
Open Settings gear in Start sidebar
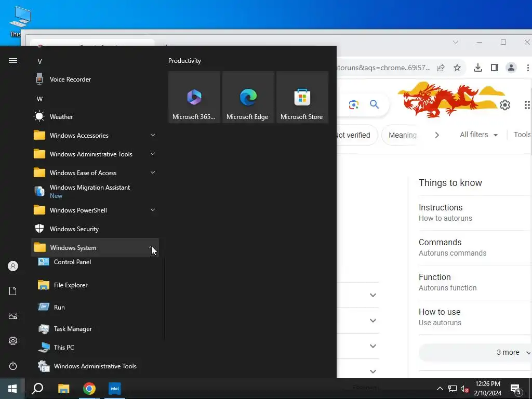(x=13, y=341)
